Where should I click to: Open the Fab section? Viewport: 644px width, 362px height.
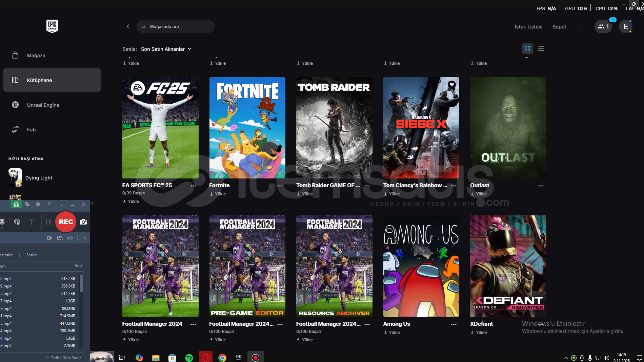click(x=52, y=130)
